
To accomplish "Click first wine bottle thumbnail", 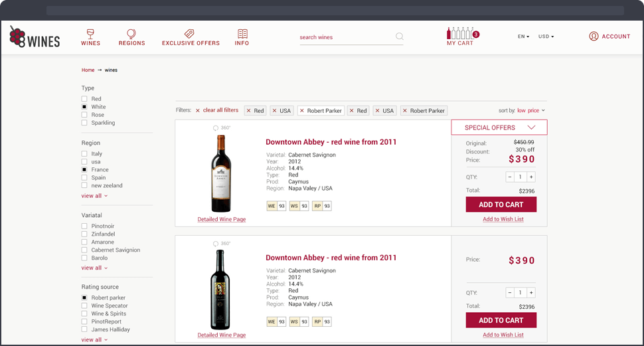I will 221,173.
